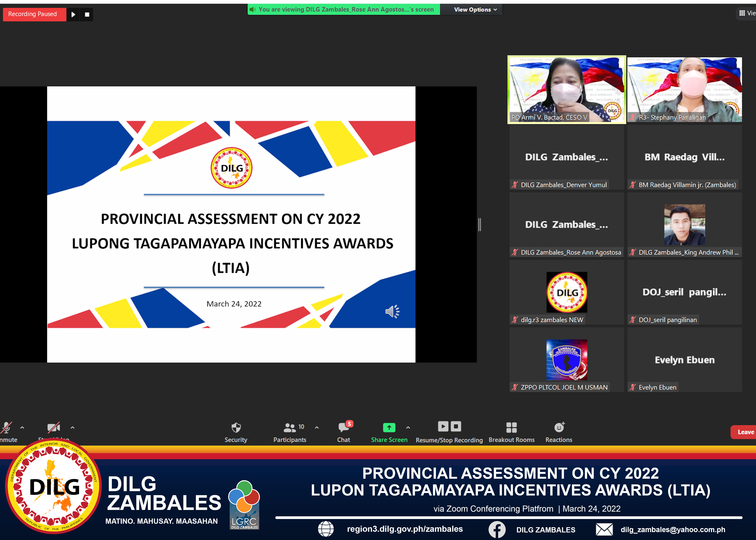Image resolution: width=756 pixels, height=540 pixels.
Task: Click dilg_zambales@yahoo.com.ph email text
Action: point(673,529)
